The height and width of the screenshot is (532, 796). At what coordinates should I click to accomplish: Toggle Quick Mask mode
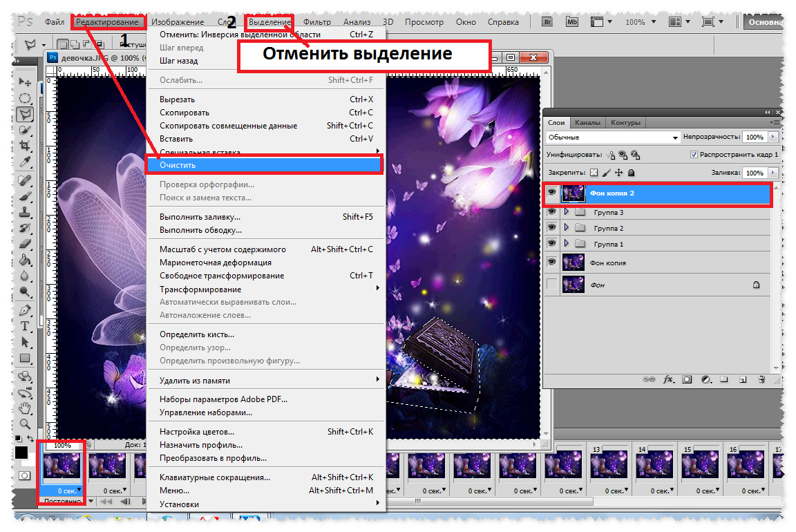(x=24, y=475)
